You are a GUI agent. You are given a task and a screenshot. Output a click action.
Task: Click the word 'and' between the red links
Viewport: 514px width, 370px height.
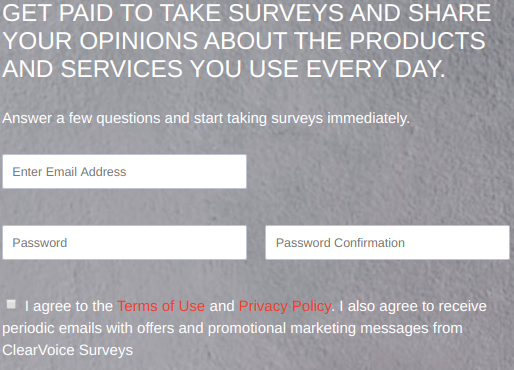coord(222,306)
